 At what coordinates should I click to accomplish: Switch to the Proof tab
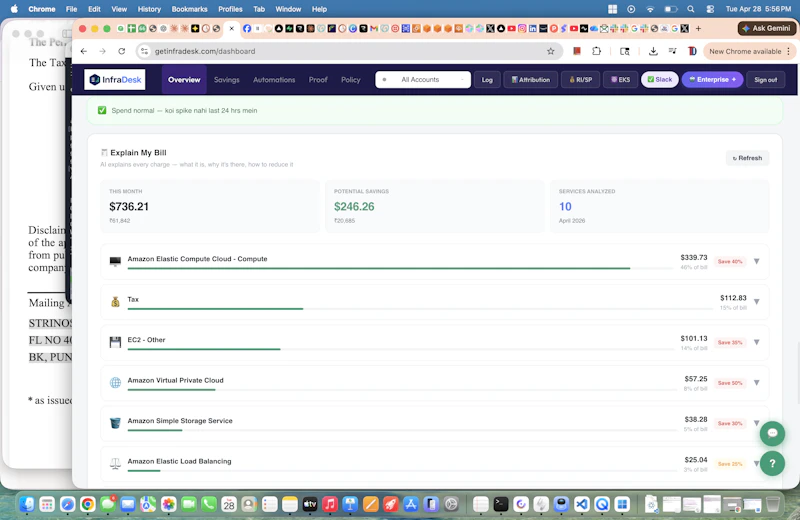click(x=318, y=80)
